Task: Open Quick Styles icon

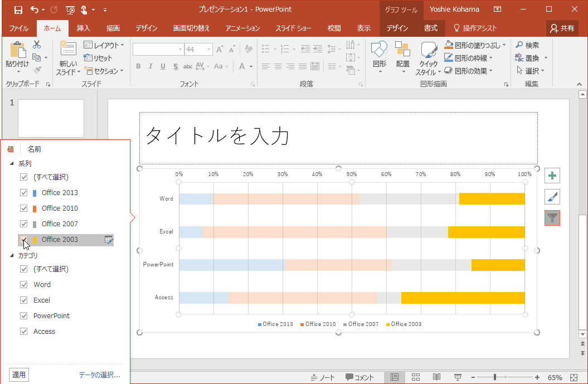Action: click(429, 50)
